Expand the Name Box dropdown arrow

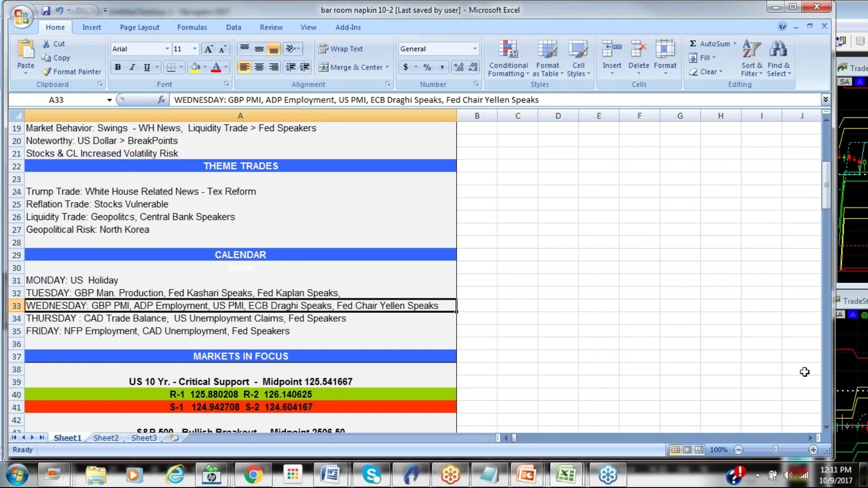pos(109,100)
